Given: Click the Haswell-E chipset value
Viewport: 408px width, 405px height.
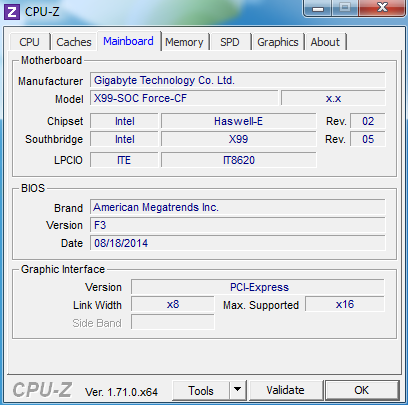Looking at the screenshot, I should point(238,121).
